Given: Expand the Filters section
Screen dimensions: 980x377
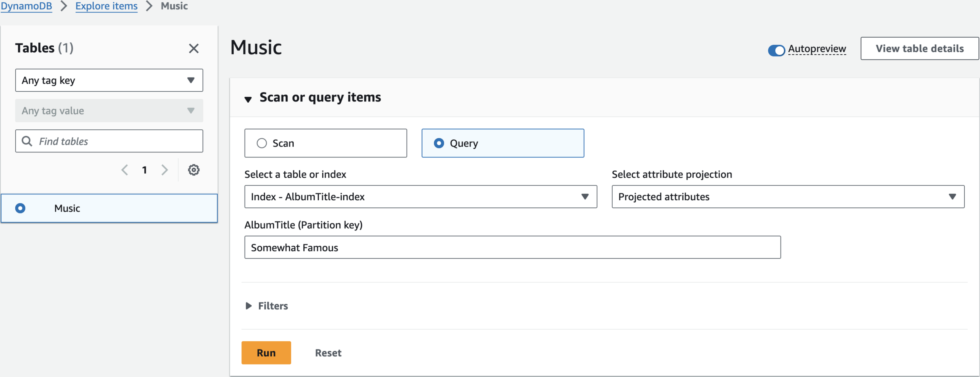Looking at the screenshot, I should coord(249,306).
